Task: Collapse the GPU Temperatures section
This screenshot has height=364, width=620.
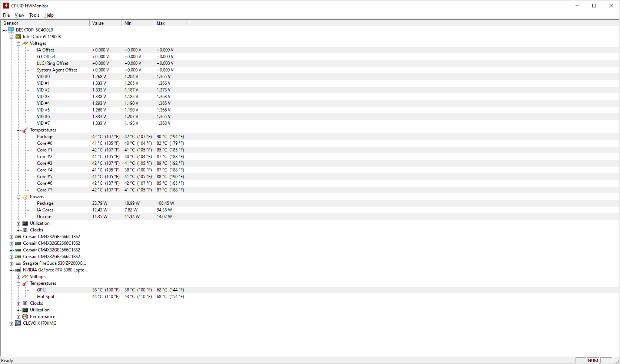Action: [x=19, y=284]
